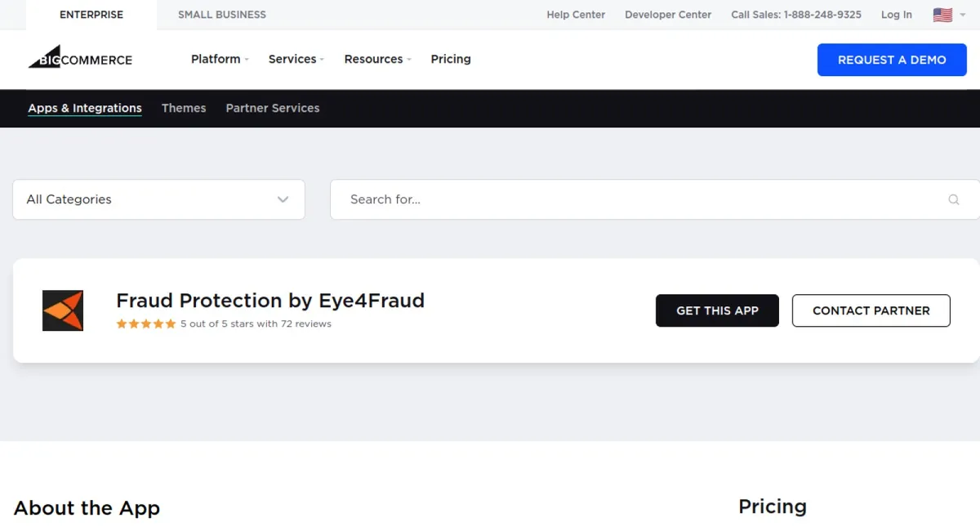Click the five-star rating icons
Image resolution: width=980 pixels, height=531 pixels.
pos(146,324)
